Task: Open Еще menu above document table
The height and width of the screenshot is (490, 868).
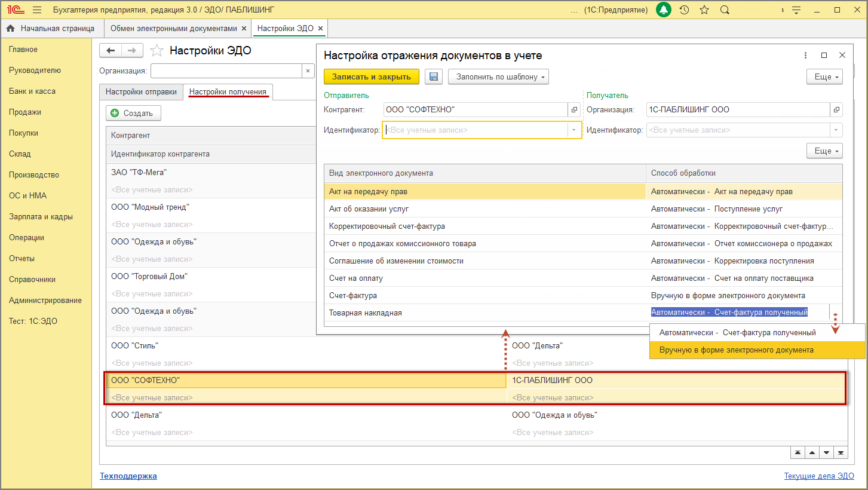Action: pos(824,151)
